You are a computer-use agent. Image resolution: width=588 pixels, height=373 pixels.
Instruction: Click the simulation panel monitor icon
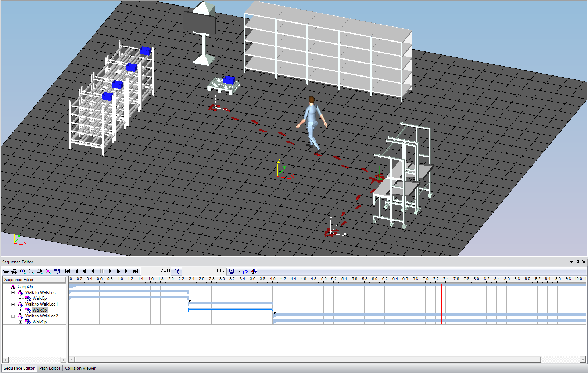coord(232,271)
